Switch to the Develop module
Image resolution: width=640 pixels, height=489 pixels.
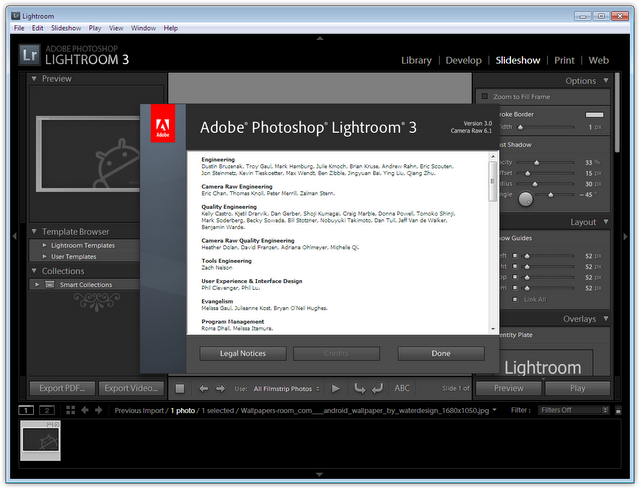coord(463,60)
